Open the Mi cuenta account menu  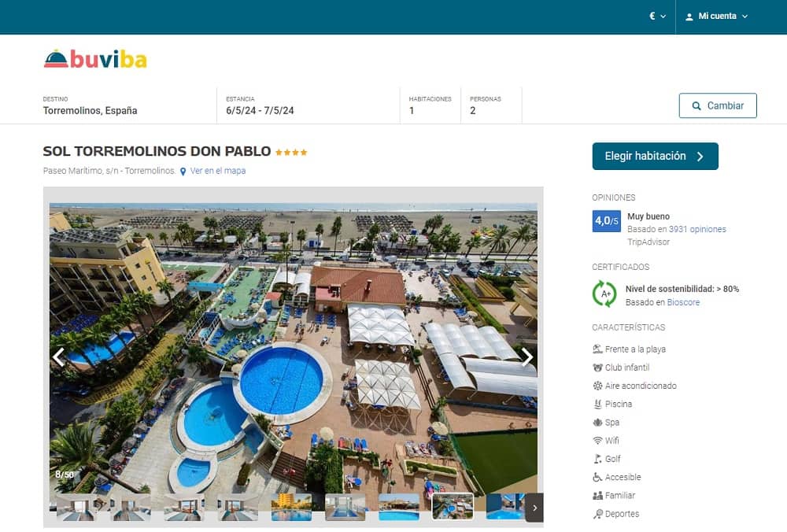(717, 16)
